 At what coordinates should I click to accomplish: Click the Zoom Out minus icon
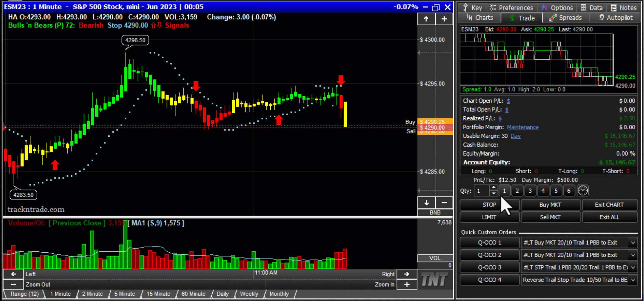pos(13,284)
